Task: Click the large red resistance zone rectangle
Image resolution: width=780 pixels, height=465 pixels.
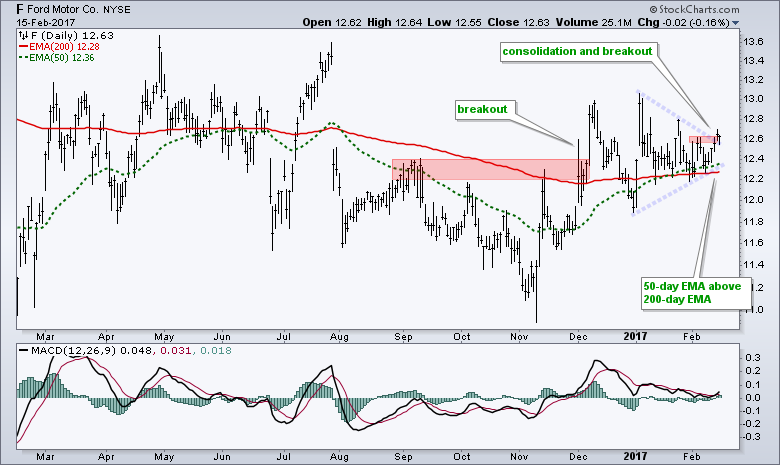Action: [490, 170]
